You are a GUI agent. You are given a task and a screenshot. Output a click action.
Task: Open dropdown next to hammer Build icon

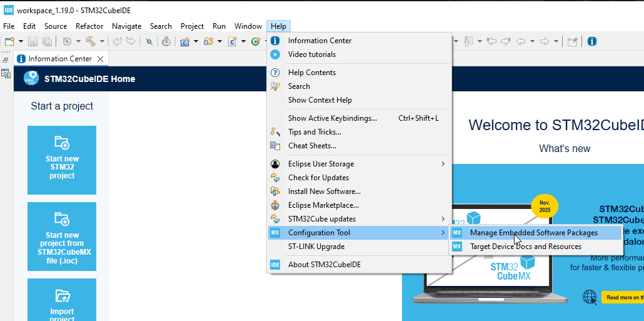[x=103, y=41]
